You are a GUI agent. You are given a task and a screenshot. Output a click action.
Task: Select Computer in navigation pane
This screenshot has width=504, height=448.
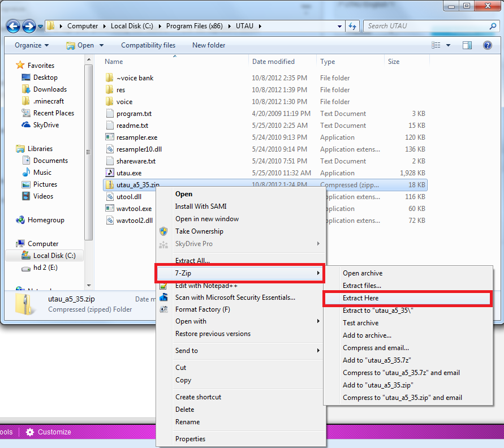pyautogui.click(x=37, y=244)
